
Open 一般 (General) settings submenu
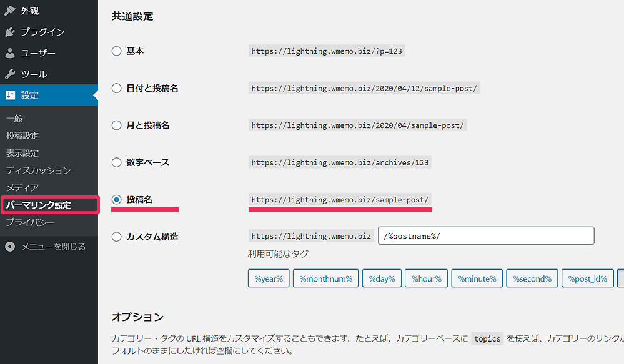click(x=14, y=118)
